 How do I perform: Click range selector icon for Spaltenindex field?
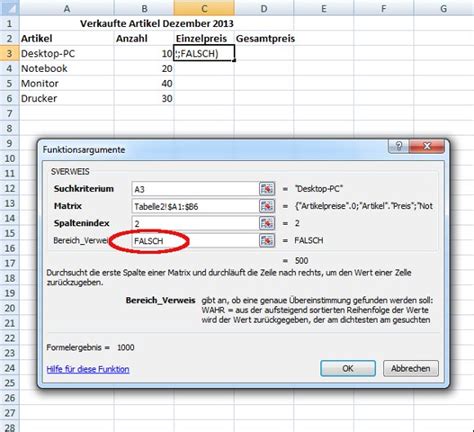click(x=267, y=223)
